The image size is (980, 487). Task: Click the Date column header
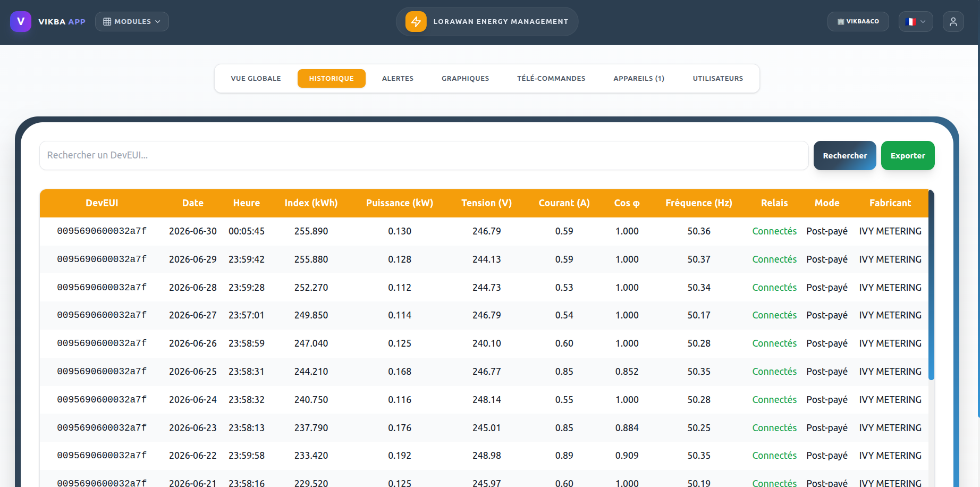pyautogui.click(x=193, y=203)
